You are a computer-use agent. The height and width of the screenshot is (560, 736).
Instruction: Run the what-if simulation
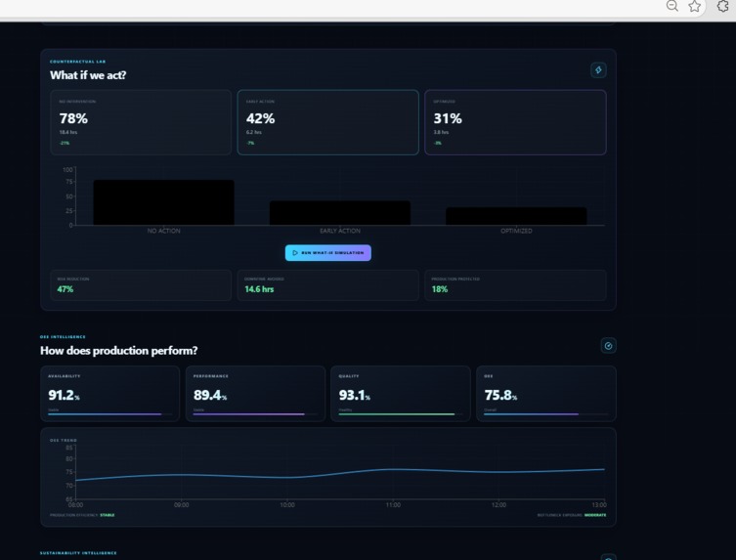pos(328,252)
